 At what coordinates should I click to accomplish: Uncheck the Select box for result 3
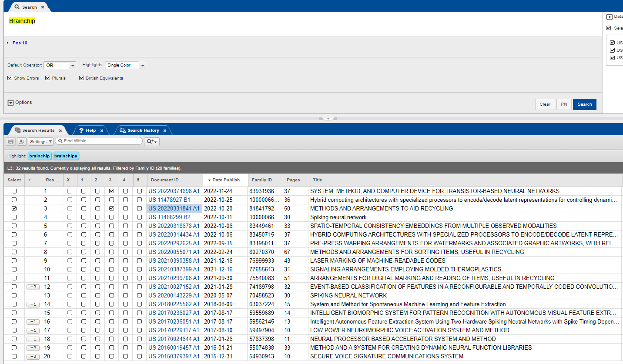coord(14,208)
